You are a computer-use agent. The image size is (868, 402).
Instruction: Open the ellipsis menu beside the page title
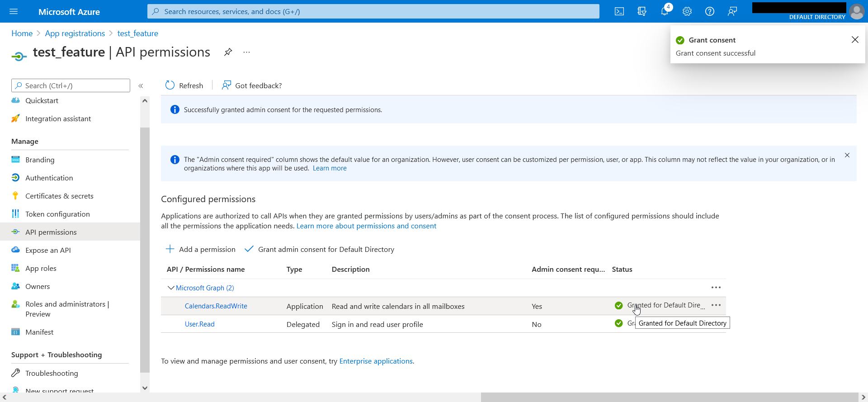pos(246,52)
